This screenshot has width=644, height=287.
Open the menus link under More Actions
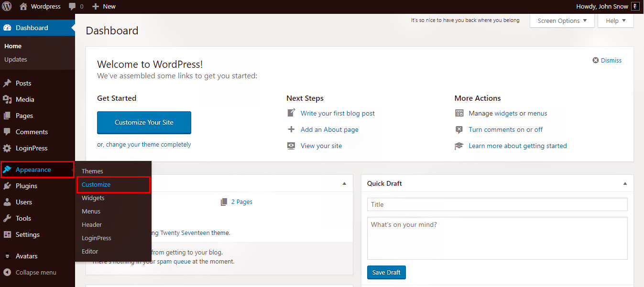pos(537,113)
